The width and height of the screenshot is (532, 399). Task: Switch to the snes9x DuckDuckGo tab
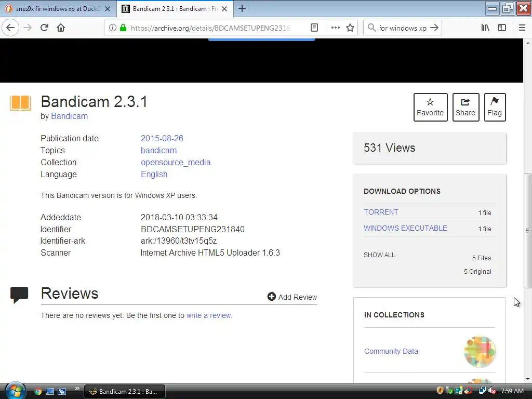tap(58, 9)
